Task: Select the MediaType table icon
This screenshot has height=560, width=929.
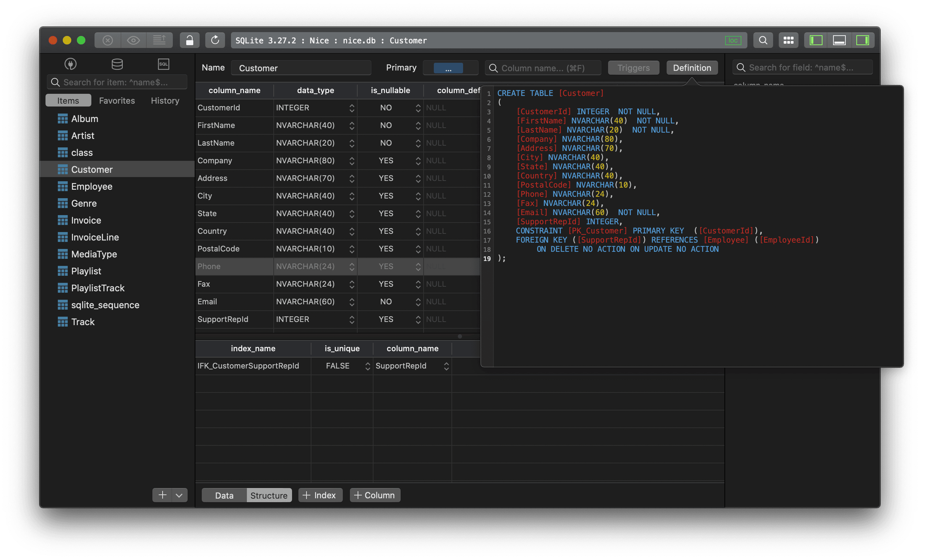Action: (62, 254)
